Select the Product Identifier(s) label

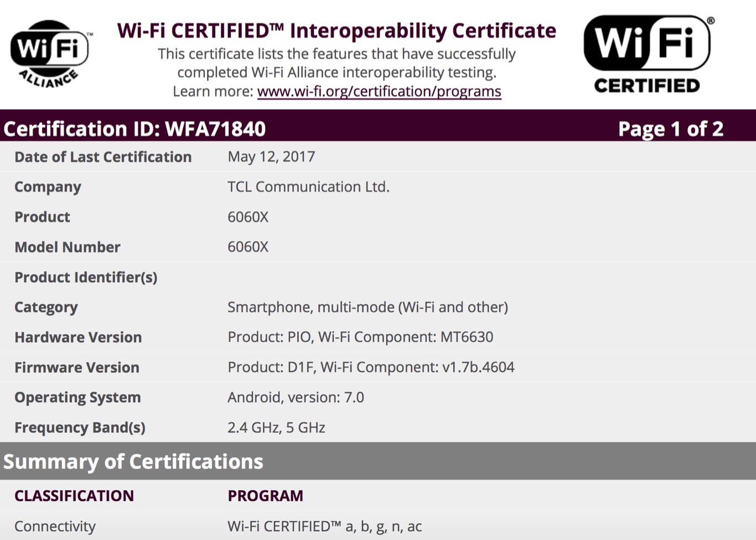pos(86,277)
